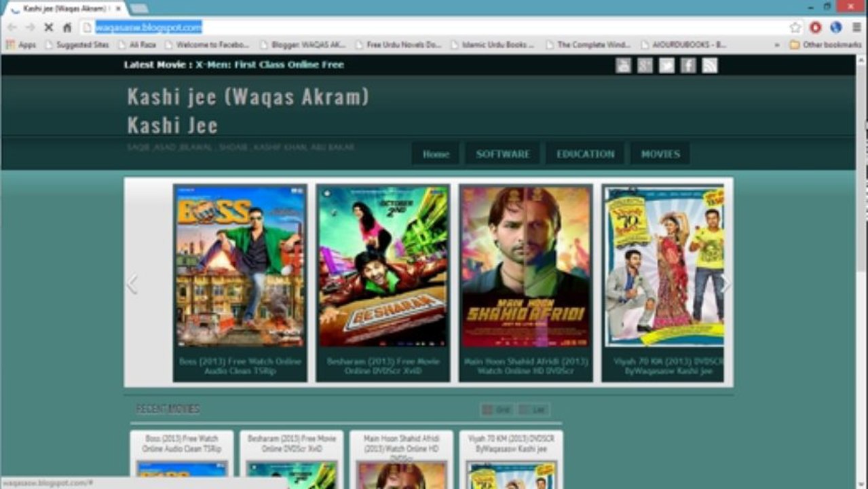Click the browser Back arrow
Image resolution: width=868 pixels, height=489 pixels.
12,27
